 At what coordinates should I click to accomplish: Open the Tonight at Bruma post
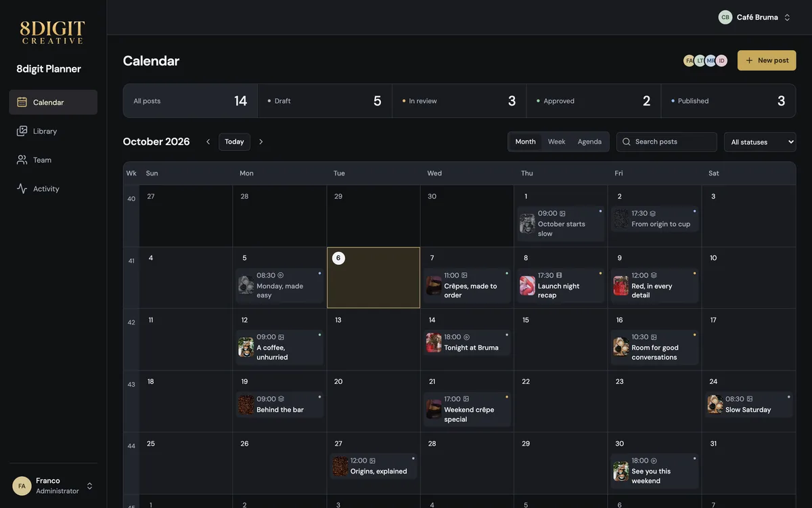click(x=467, y=342)
